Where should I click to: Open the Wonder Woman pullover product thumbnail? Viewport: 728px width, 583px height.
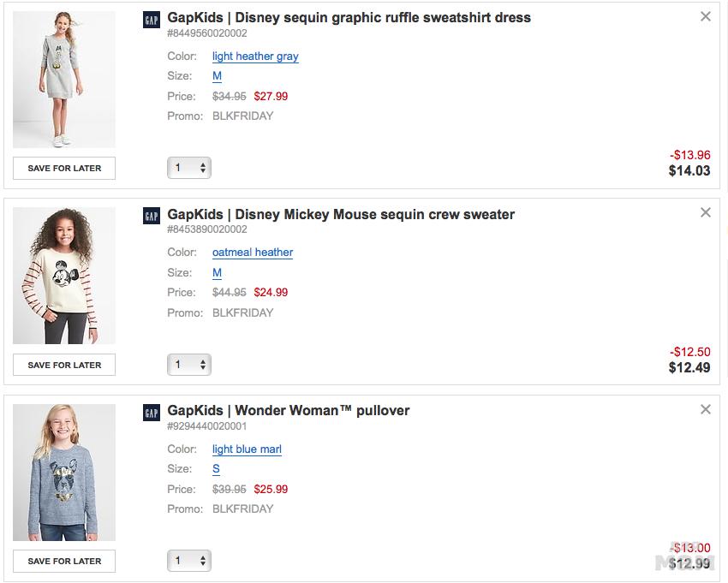(x=64, y=472)
